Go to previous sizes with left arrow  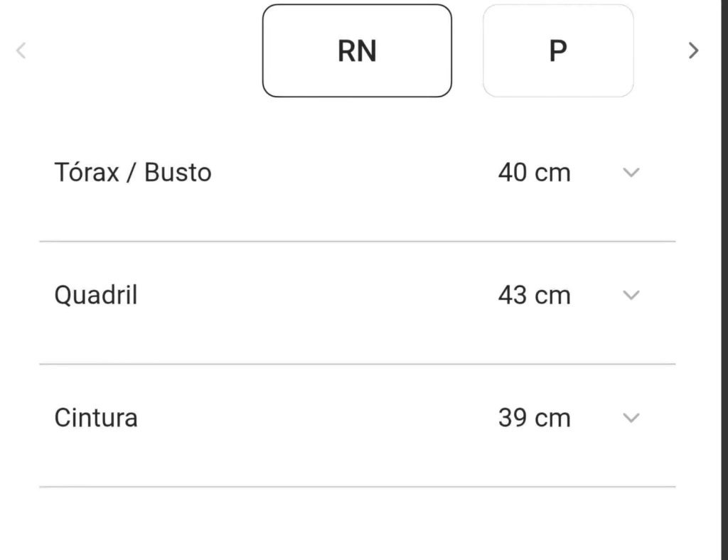[21, 50]
